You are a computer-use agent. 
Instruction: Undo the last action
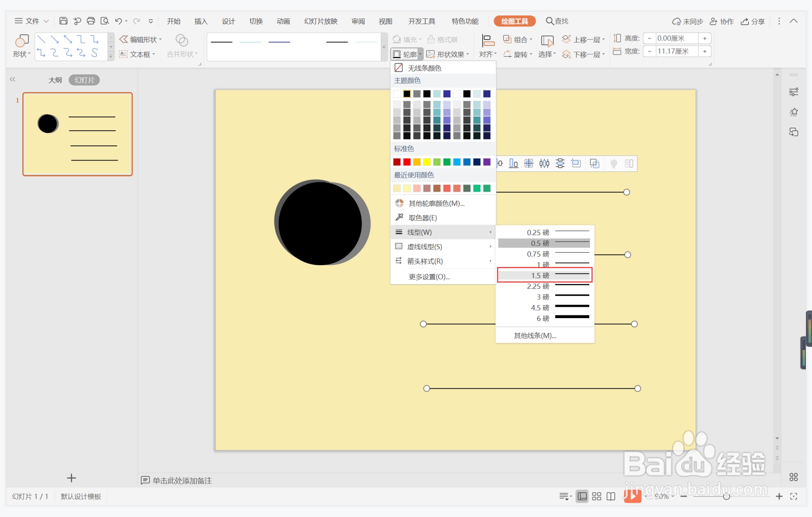(119, 21)
